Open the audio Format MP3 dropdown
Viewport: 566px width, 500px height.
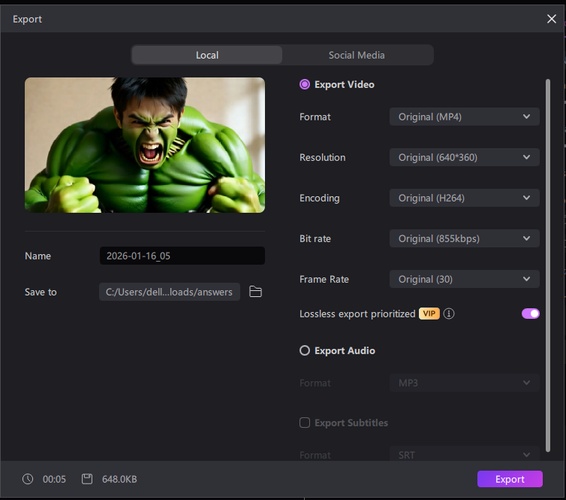[464, 383]
